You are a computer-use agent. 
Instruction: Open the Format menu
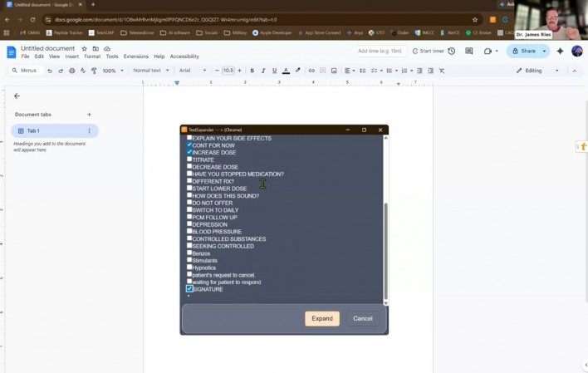point(92,56)
